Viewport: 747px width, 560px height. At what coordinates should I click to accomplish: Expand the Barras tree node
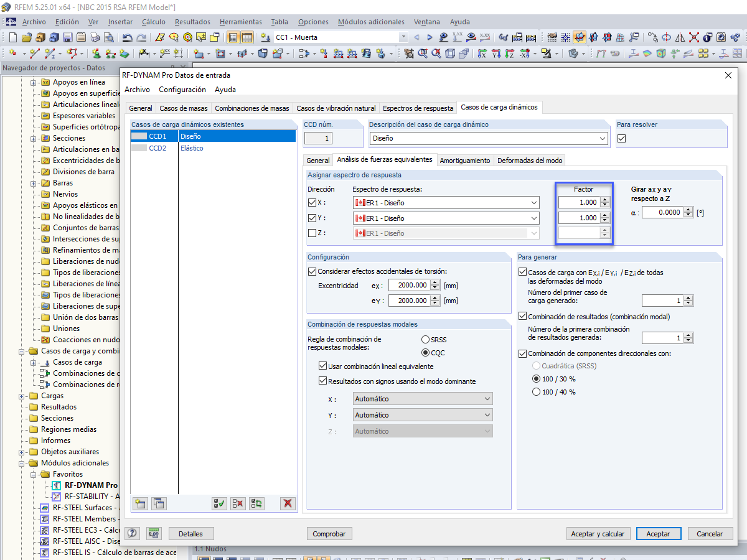coord(32,183)
